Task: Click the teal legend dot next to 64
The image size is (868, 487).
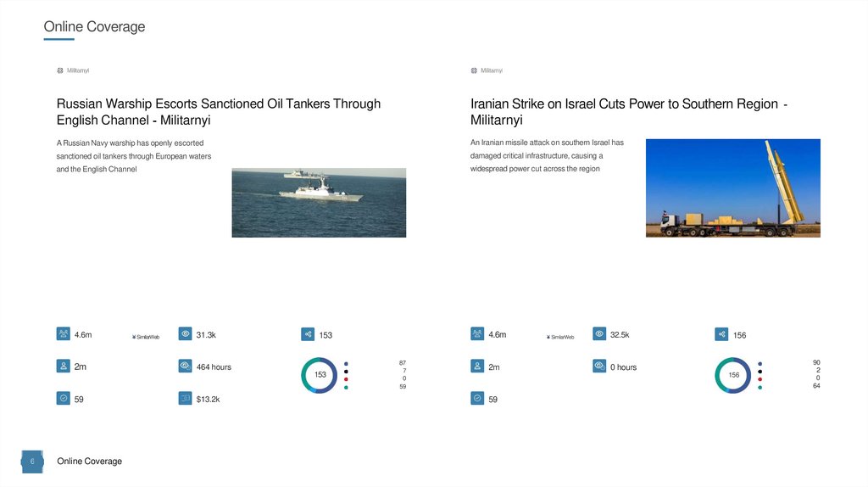Action: tap(760, 387)
